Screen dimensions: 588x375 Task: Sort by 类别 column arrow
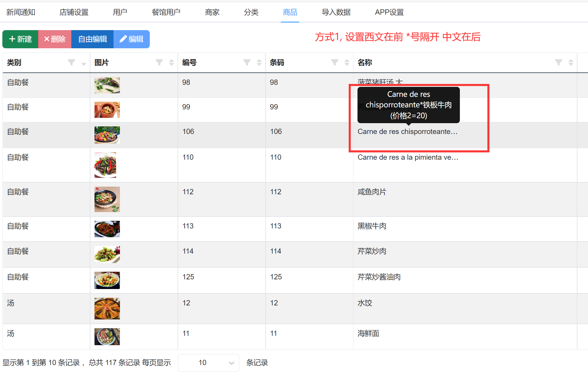84,64
